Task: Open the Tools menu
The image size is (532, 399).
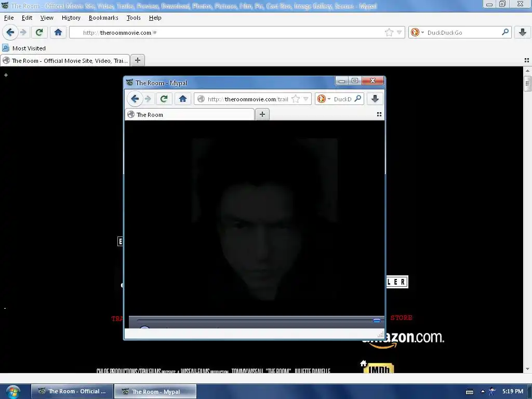Action: (x=134, y=18)
